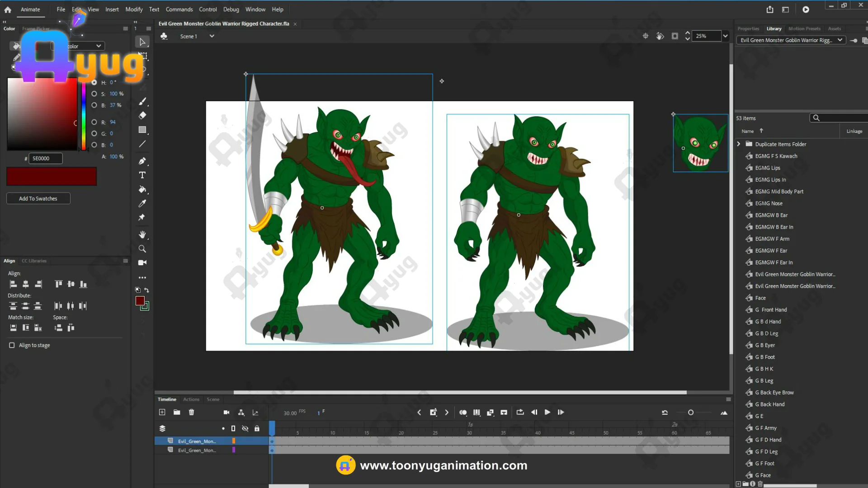Viewport: 868px width, 488px height.
Task: Enable the Align to stage checkbox
Action: point(12,345)
